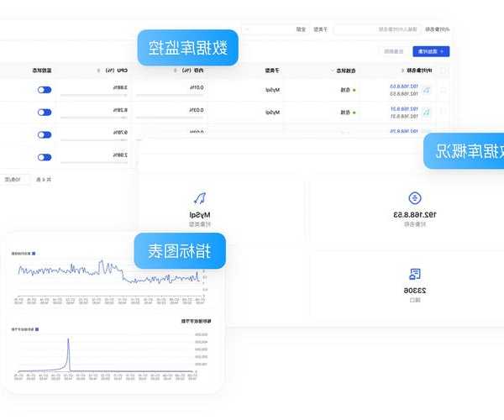Select the 数据库监控 blue label tab
The height and width of the screenshot is (420, 504).
(x=188, y=48)
